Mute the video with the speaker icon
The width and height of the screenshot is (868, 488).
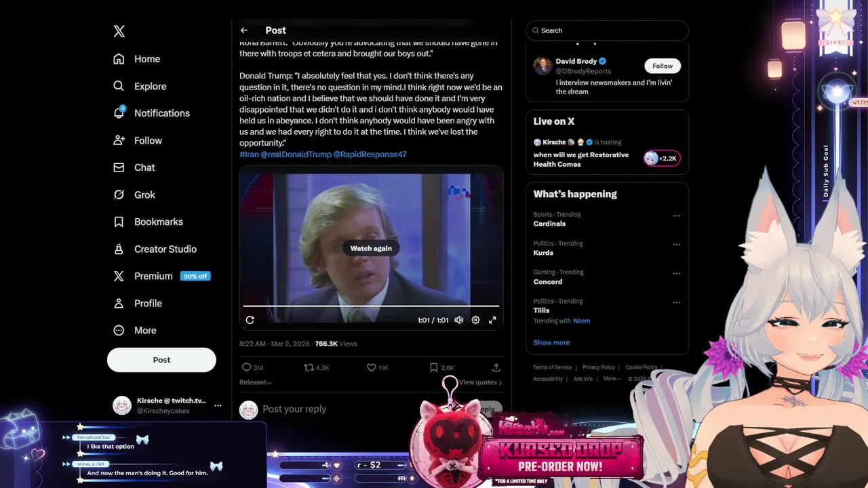pos(459,320)
